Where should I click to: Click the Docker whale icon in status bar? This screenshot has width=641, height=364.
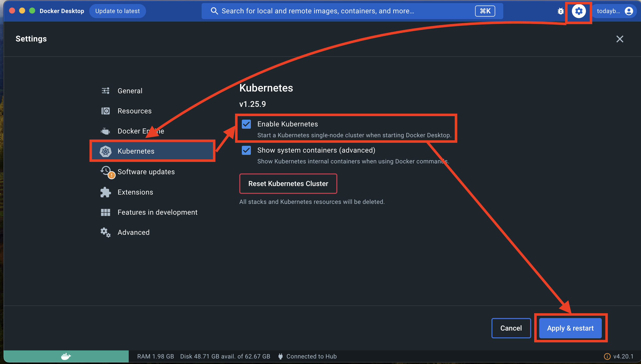[x=66, y=356]
